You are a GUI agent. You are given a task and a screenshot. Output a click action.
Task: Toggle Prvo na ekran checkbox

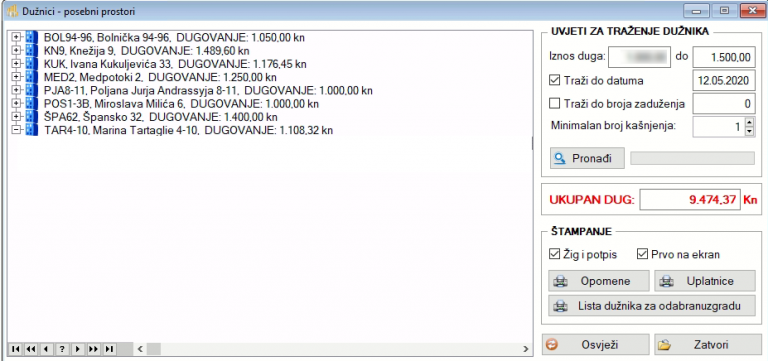642,254
